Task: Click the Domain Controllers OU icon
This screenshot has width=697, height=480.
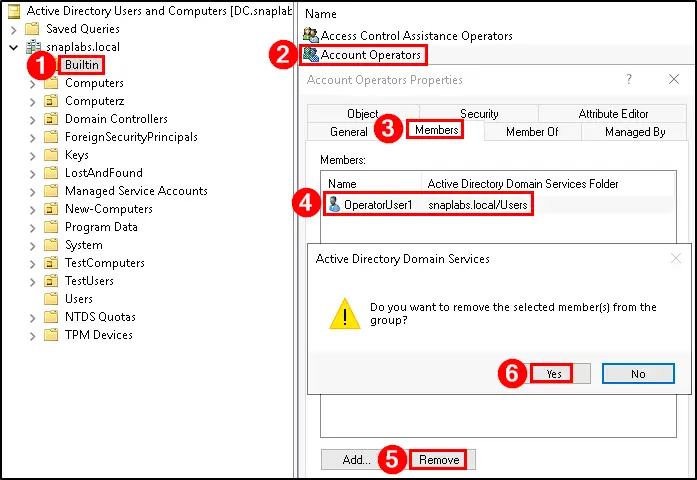Action: 51,119
